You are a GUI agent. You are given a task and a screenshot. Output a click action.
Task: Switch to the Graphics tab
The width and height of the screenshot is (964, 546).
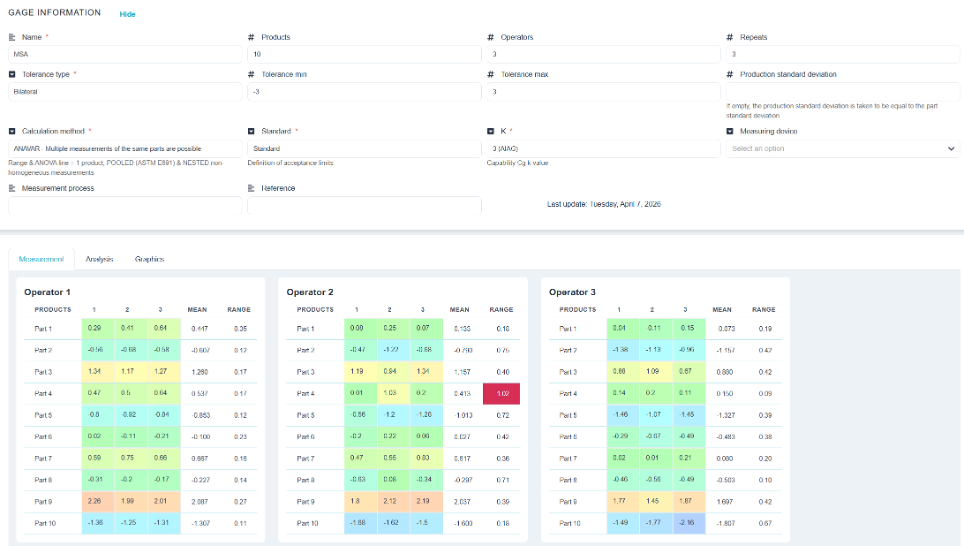(x=149, y=259)
